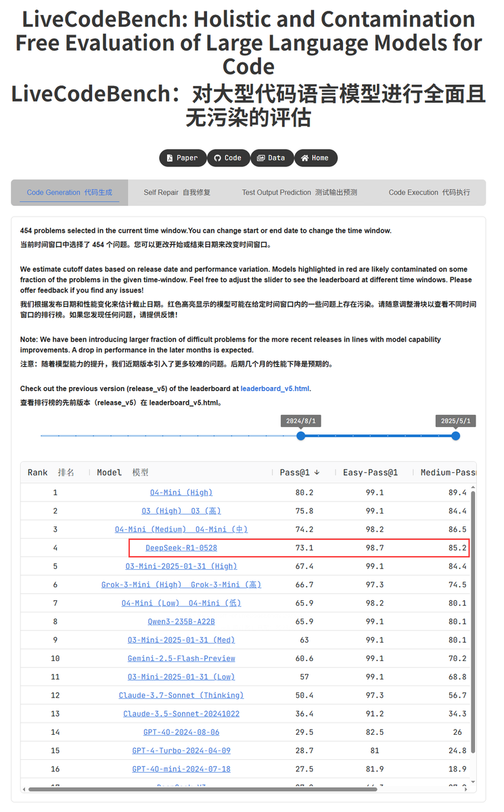
Task: Click the house icon in Home button
Action: coord(304,158)
